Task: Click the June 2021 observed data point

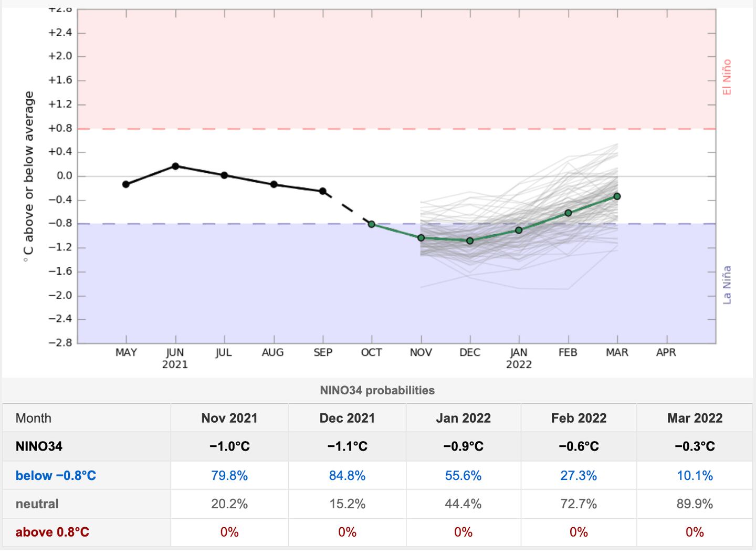Action: [175, 166]
